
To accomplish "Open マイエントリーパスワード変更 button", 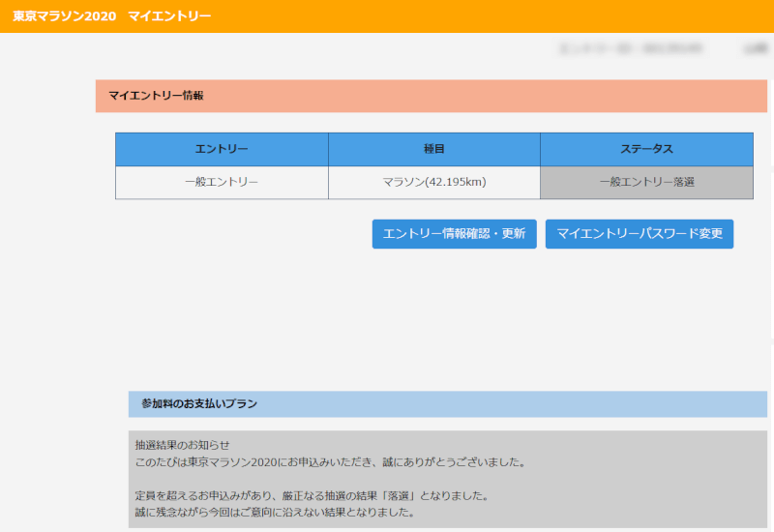I will click(x=640, y=234).
